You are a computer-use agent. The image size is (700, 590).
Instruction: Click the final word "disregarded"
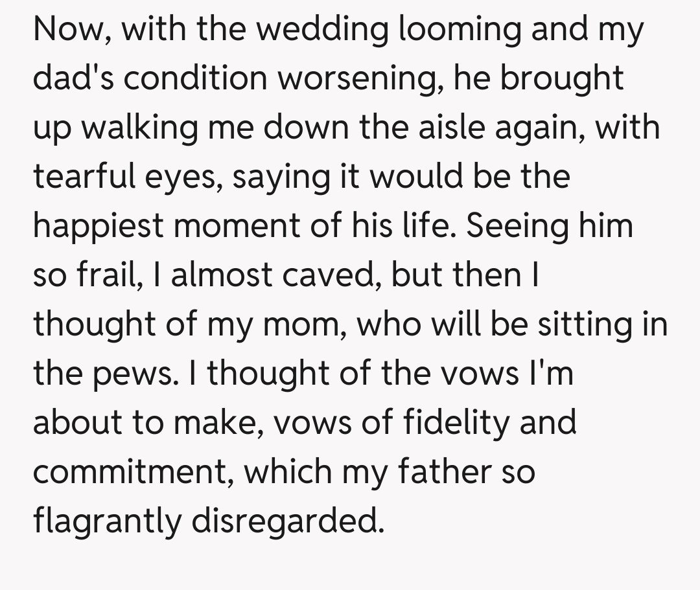click(284, 521)
